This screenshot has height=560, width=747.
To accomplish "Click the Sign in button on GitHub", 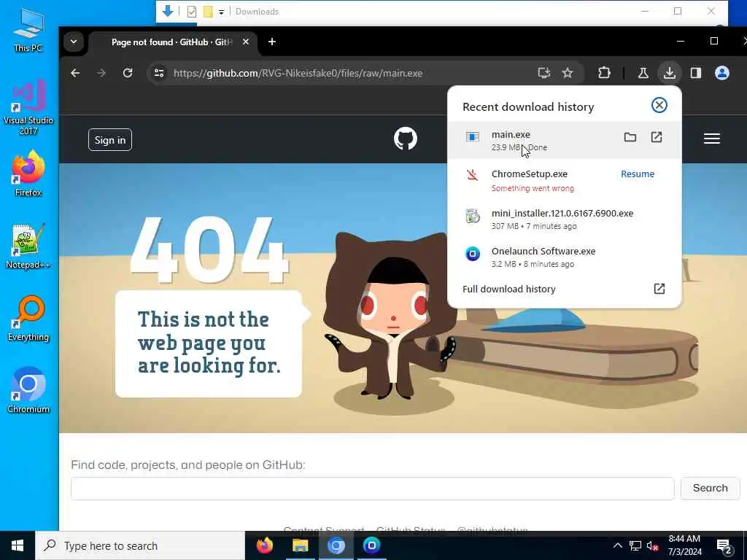I will pyautogui.click(x=110, y=139).
